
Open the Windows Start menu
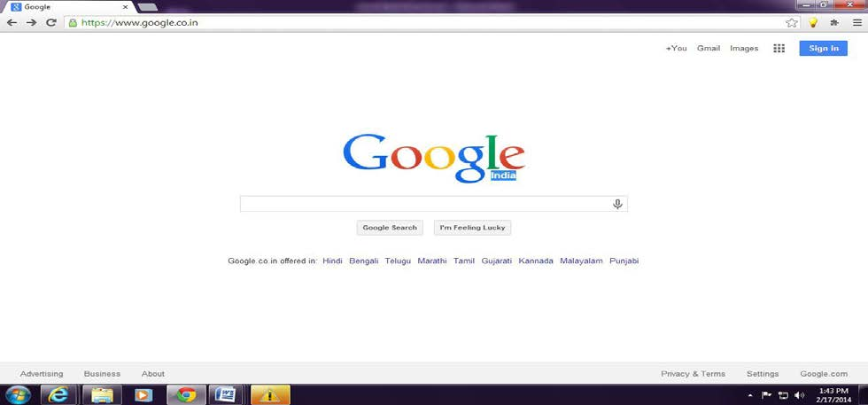coord(17,395)
